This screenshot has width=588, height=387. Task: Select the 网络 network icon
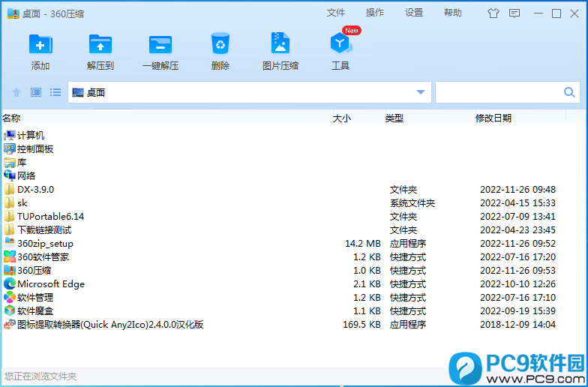pos(9,175)
